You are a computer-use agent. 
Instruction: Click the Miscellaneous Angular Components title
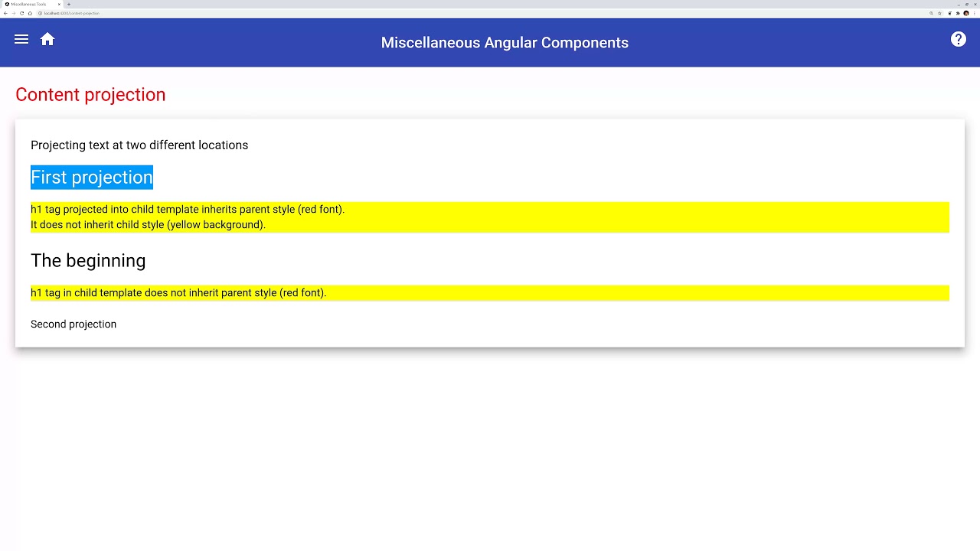pyautogui.click(x=505, y=43)
